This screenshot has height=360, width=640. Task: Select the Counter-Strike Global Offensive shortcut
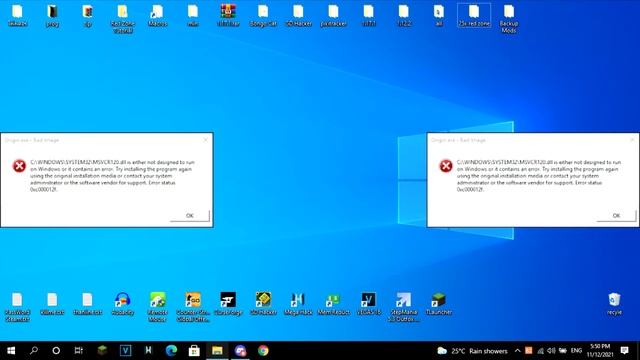(193, 307)
